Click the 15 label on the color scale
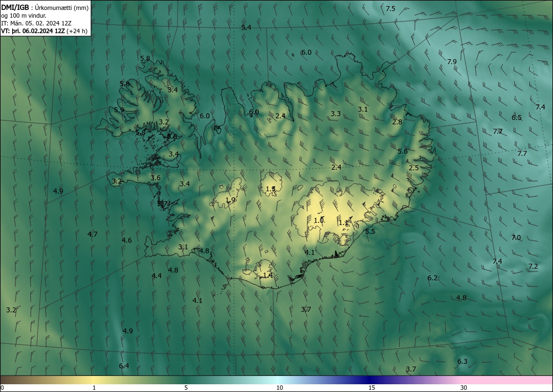The width and height of the screenshot is (553, 392). click(x=372, y=388)
